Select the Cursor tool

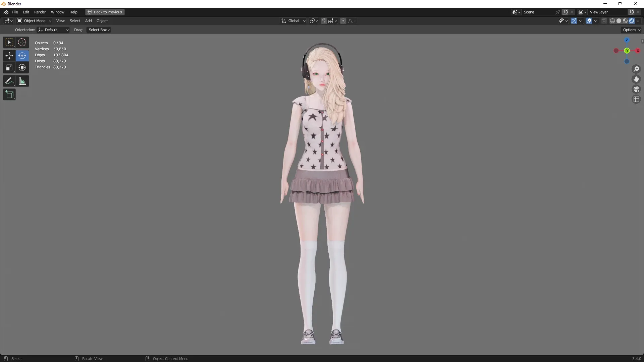click(22, 43)
